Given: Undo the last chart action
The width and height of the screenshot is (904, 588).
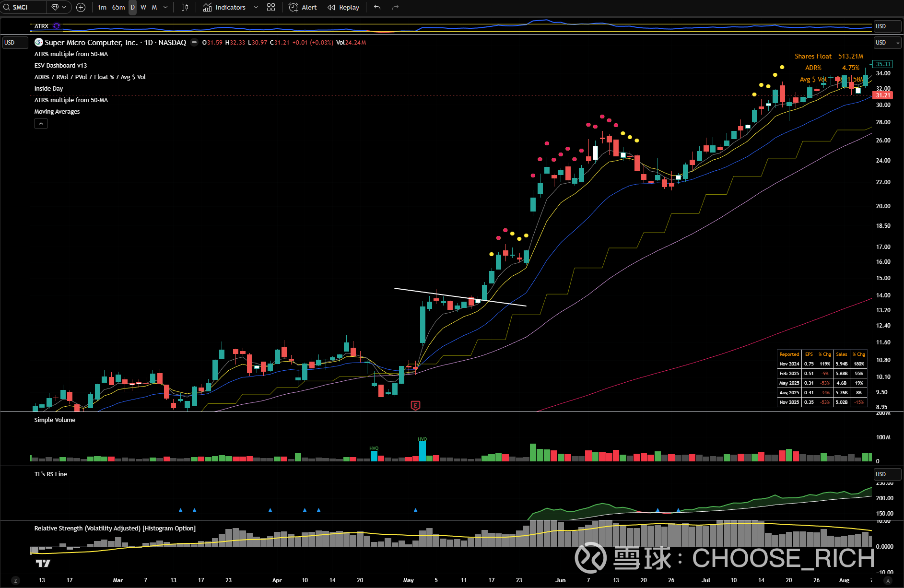Looking at the screenshot, I should (377, 7).
